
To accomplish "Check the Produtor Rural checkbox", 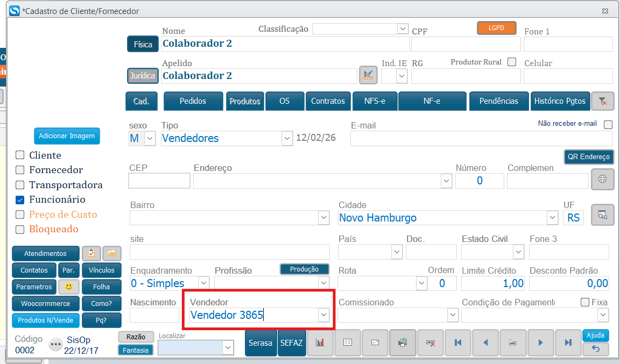I will (x=512, y=62).
